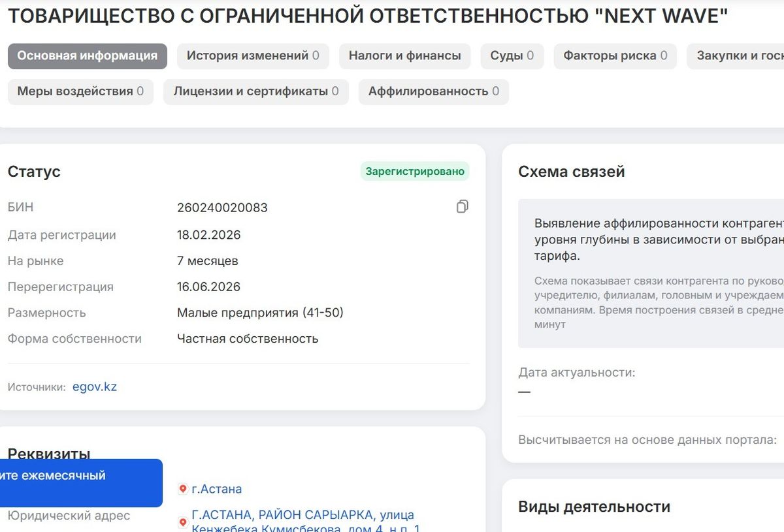Click the registration date 18.02.2026
Screen dimensions: 784x532
tap(209, 235)
